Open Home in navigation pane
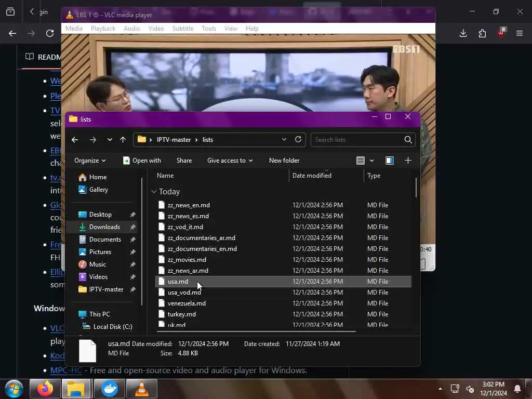This screenshot has width=532, height=399. point(92,177)
